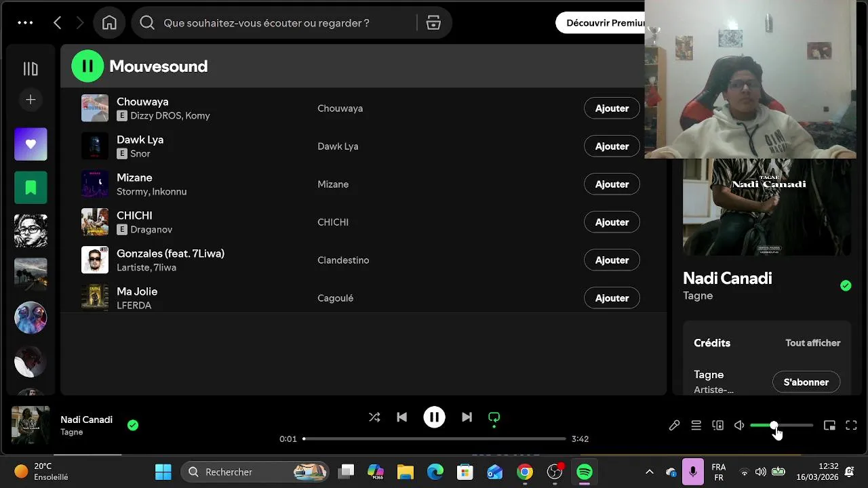
Task: Show hidden tray icons chevron
Action: pos(649,472)
